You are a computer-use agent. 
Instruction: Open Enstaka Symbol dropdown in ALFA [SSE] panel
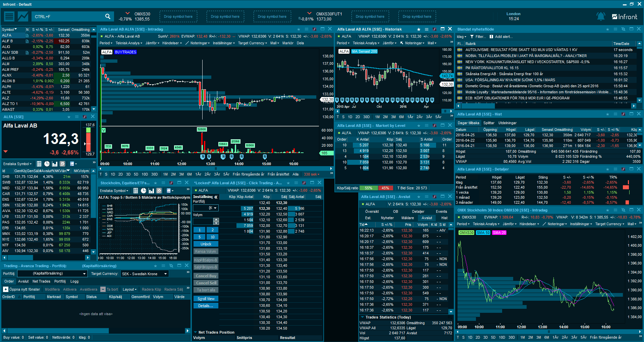(x=17, y=164)
